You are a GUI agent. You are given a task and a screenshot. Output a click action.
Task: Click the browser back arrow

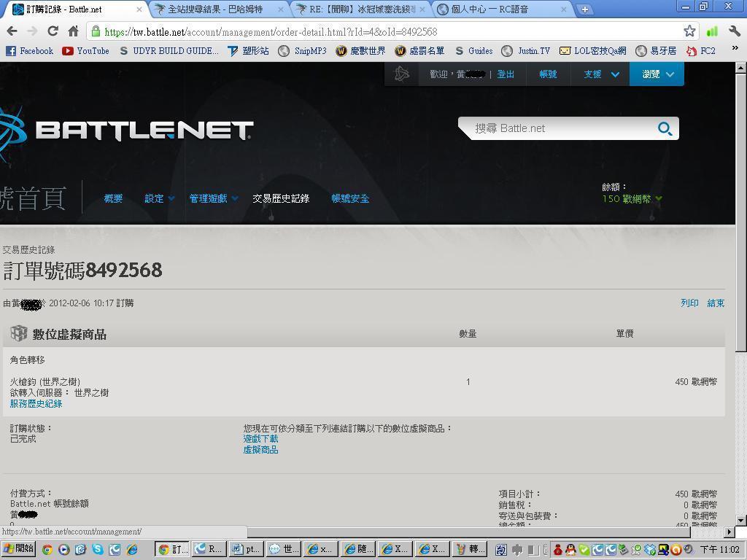coord(12,31)
